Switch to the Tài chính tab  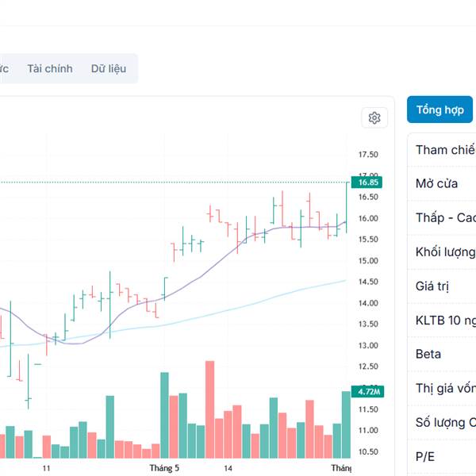click(x=50, y=69)
